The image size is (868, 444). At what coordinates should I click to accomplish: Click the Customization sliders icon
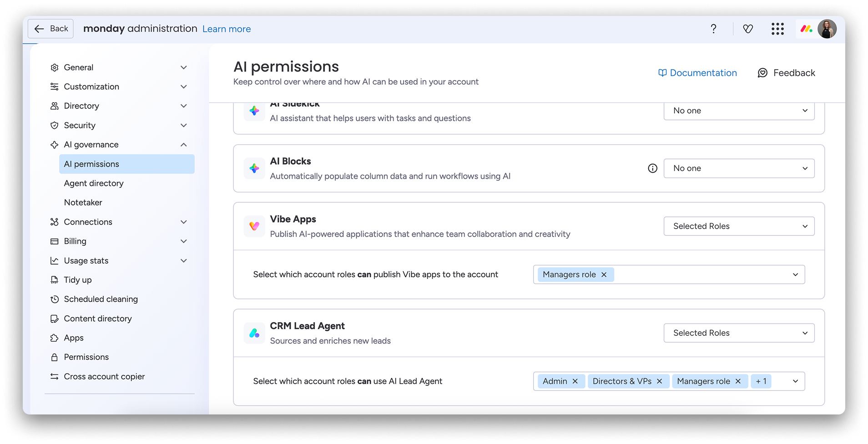coord(55,87)
